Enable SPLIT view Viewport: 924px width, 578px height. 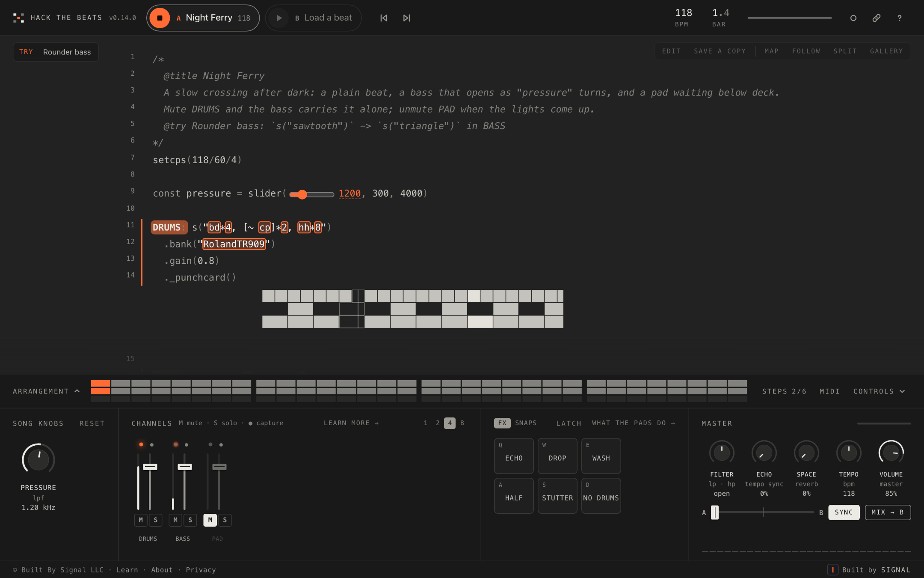(845, 51)
